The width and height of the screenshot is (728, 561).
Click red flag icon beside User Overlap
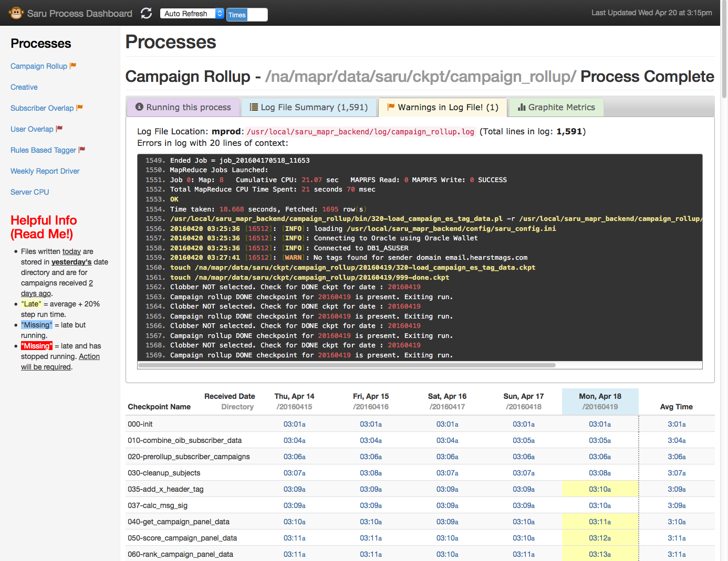pos(59,129)
